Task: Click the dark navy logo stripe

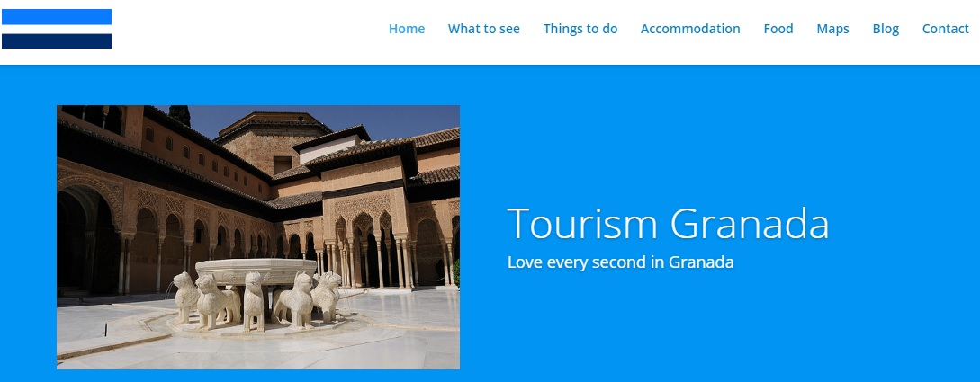Action: (x=57, y=41)
